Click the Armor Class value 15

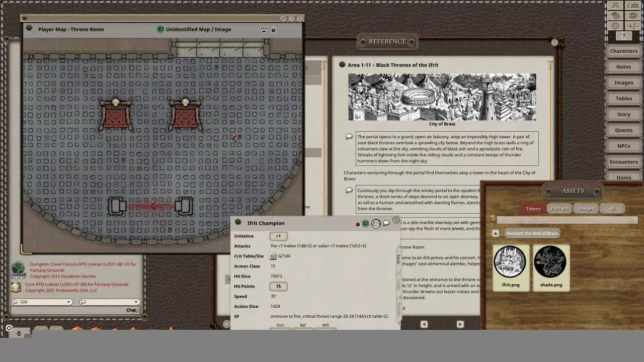(x=273, y=266)
